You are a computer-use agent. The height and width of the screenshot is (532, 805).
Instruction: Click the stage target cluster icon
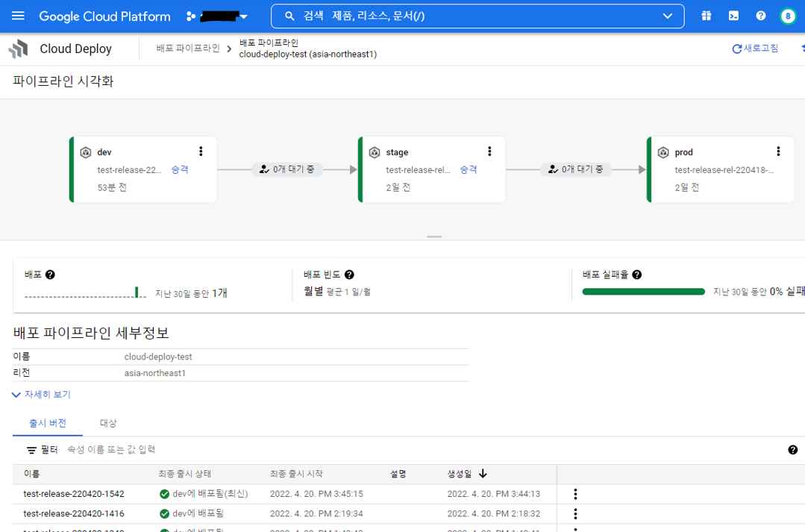tap(375, 152)
